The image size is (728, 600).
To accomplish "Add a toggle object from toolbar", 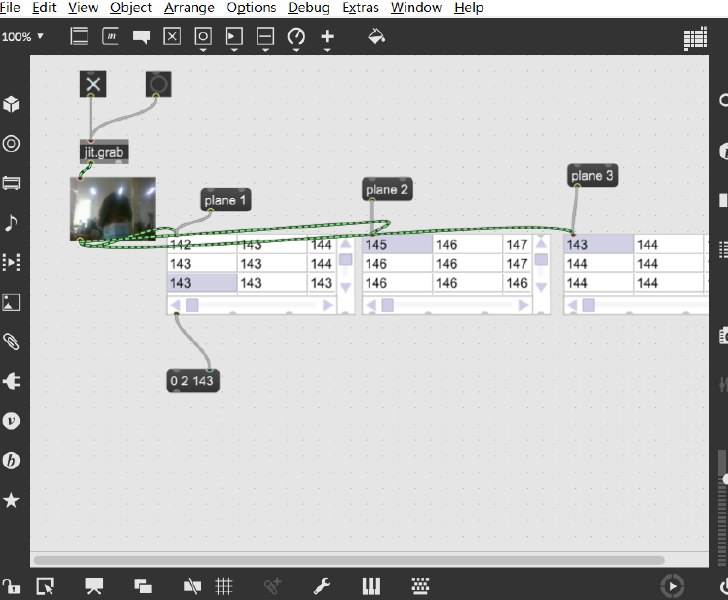I will [x=172, y=36].
